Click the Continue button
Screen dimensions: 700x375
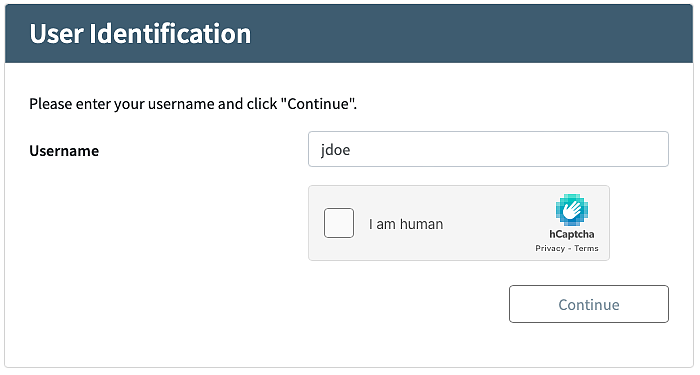[589, 304]
